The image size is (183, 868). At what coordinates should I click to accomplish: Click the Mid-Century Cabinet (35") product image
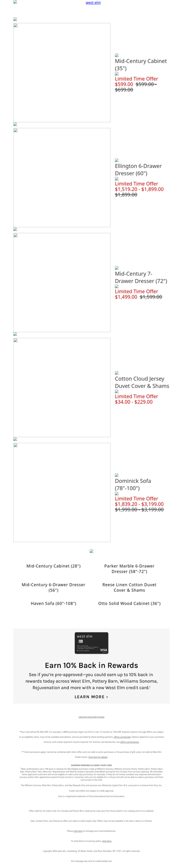tap(62, 73)
